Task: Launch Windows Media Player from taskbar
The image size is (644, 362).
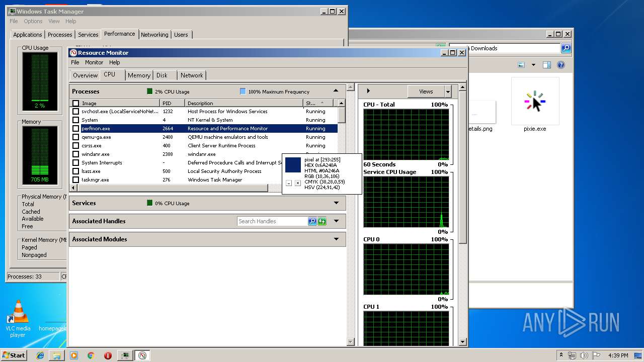Action: pos(74,355)
